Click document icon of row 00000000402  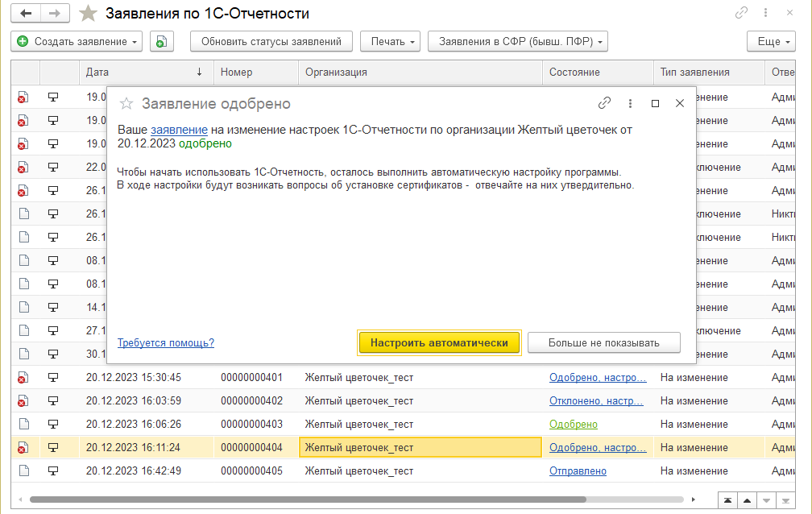click(x=23, y=401)
